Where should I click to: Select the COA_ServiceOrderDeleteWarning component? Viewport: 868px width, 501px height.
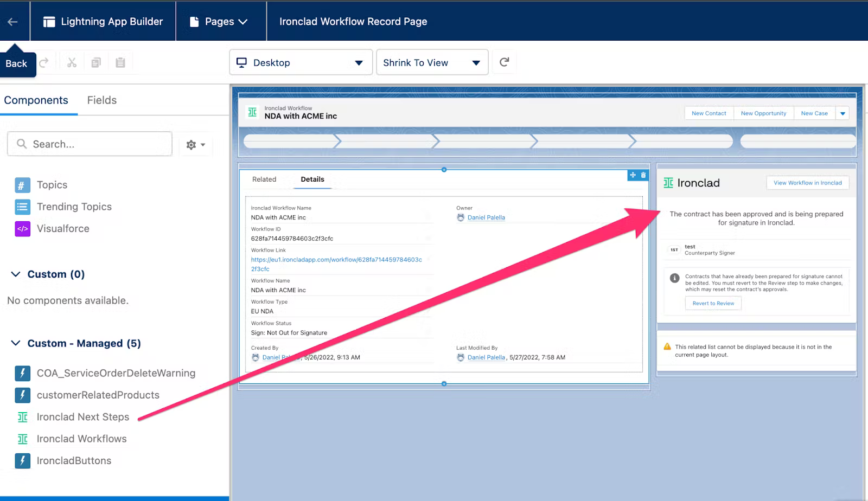[x=116, y=373]
